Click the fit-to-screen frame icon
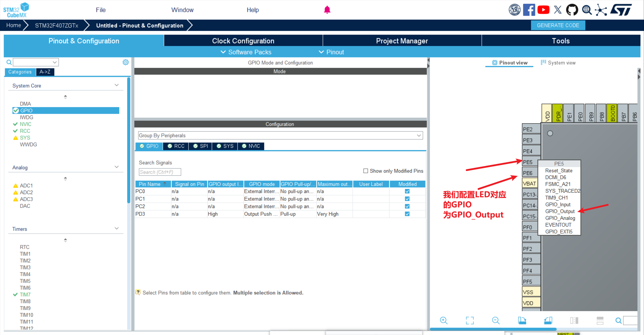The height and width of the screenshot is (335, 644). coord(470,320)
